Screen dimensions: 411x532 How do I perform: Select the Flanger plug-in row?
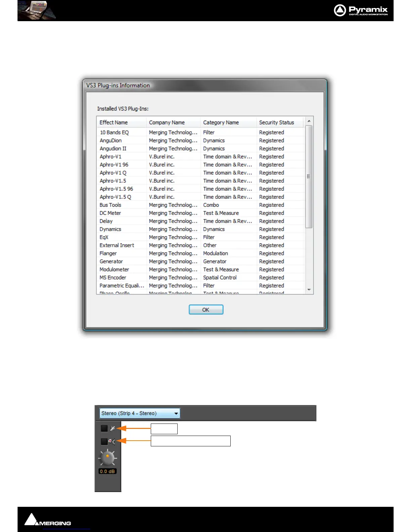pos(201,253)
